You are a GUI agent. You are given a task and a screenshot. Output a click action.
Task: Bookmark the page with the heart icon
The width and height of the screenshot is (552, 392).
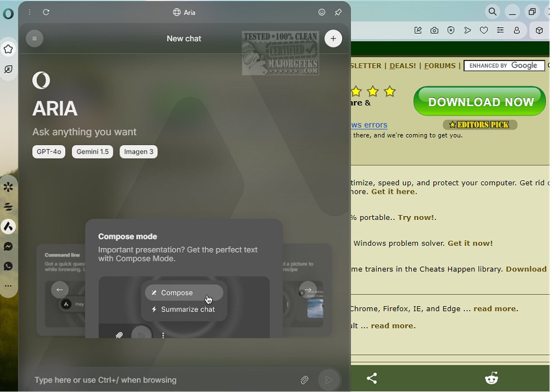click(484, 30)
